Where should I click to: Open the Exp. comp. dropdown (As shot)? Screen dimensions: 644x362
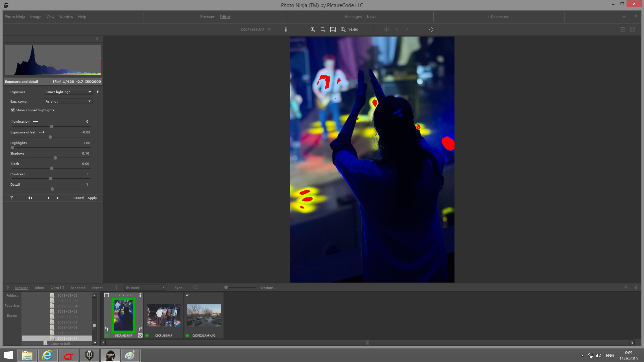(x=68, y=101)
